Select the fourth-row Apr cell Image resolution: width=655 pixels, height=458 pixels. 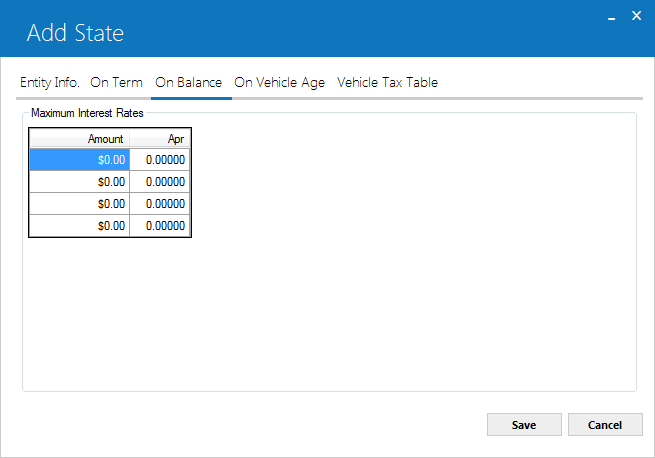(x=160, y=226)
